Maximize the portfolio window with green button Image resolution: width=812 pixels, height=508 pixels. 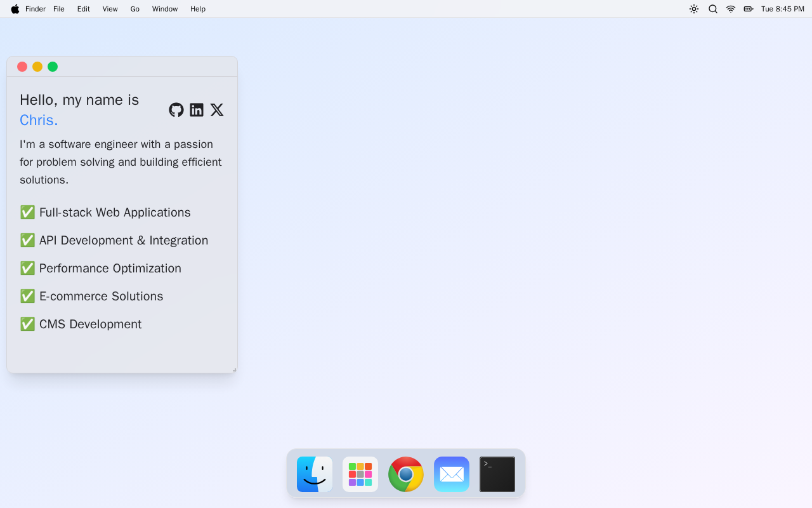point(53,67)
